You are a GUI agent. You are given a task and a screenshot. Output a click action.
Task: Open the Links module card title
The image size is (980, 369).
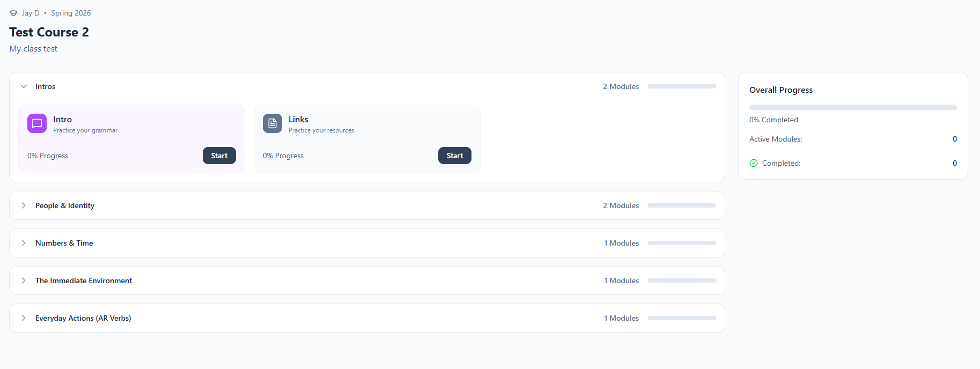[x=298, y=119]
